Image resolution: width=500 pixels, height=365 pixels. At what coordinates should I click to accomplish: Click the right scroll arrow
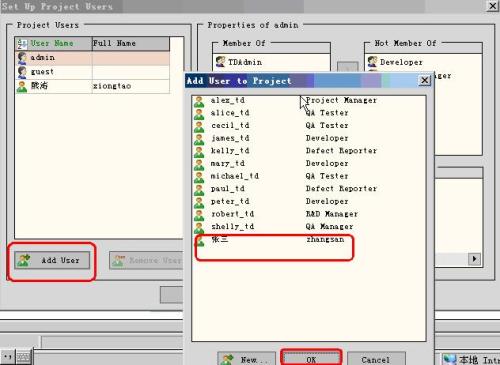[474, 259]
